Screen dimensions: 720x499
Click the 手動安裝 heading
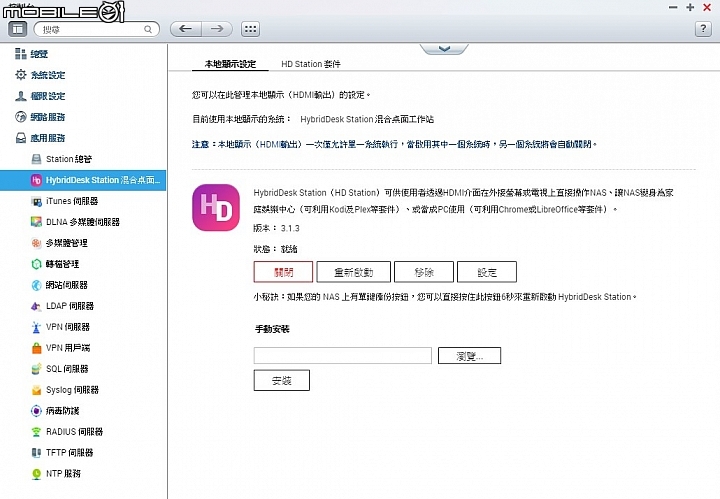[272, 329]
